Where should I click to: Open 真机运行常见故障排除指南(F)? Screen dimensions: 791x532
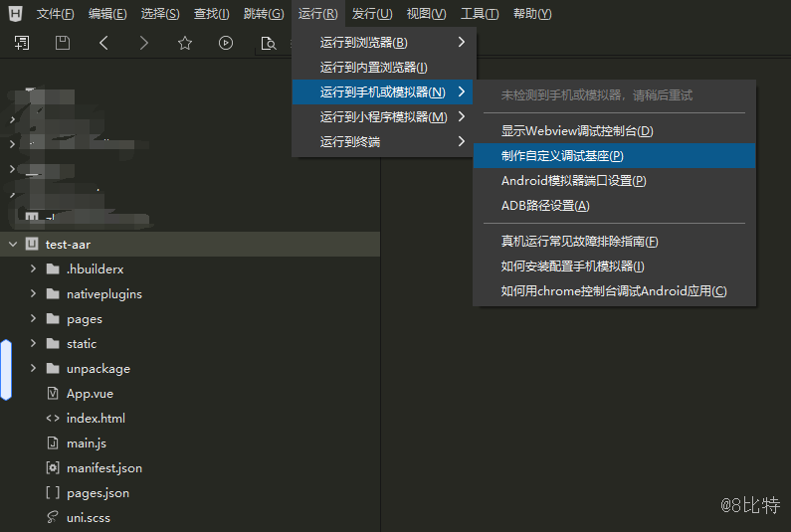pos(614,242)
